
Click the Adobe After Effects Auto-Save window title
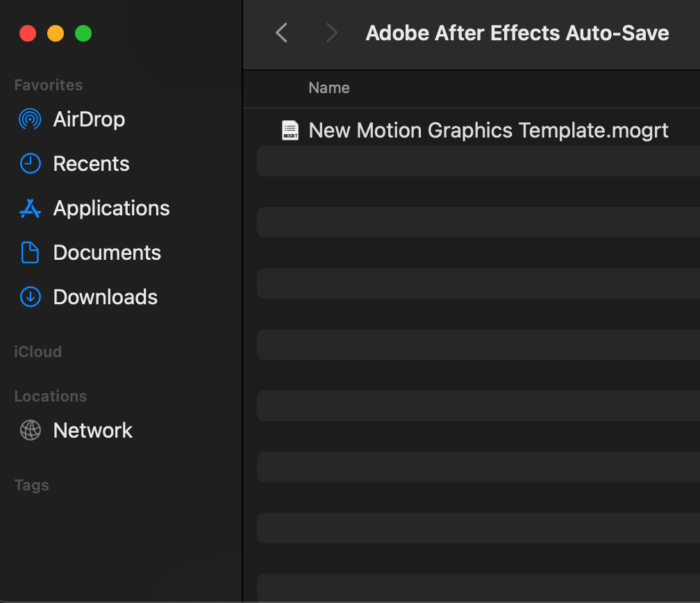[x=517, y=33]
